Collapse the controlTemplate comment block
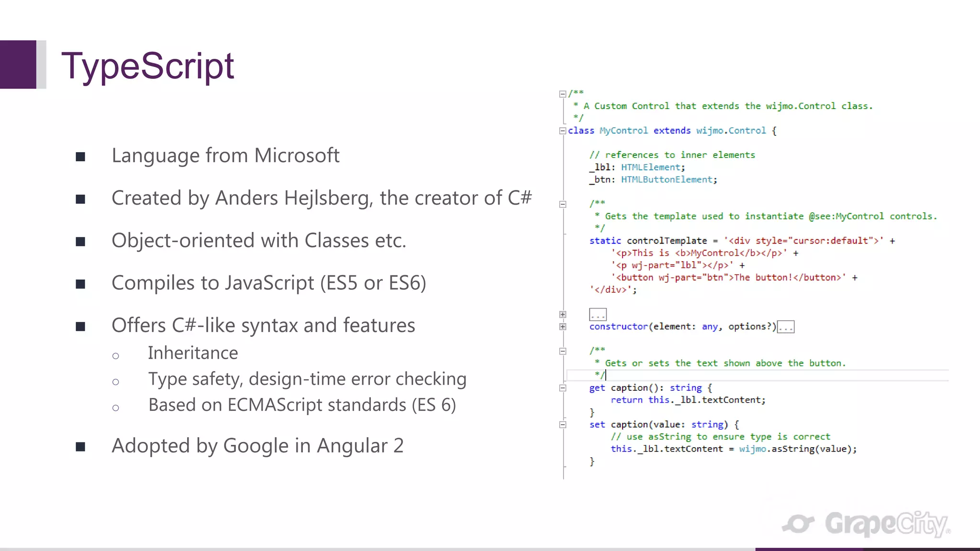The image size is (980, 551). click(x=563, y=204)
